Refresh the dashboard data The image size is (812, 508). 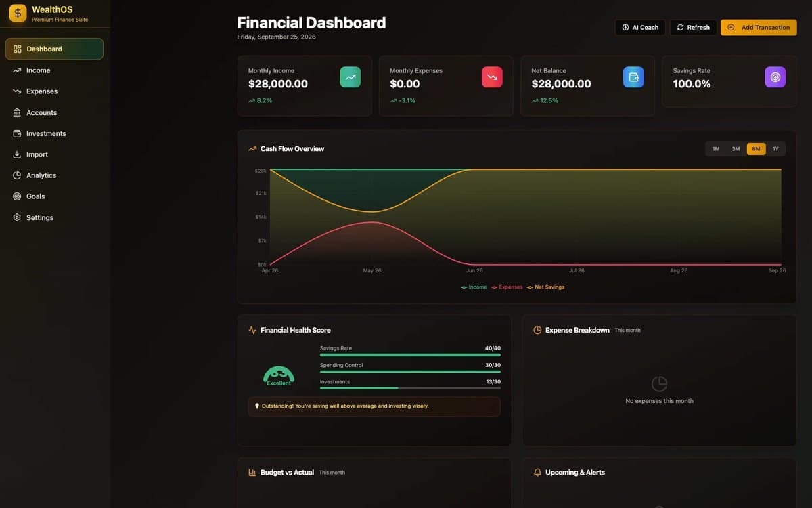(x=694, y=27)
